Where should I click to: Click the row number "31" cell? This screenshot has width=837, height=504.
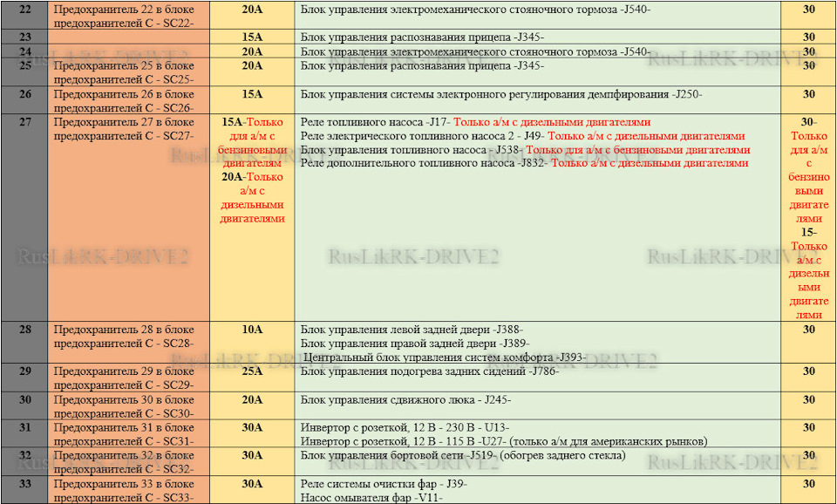pos(24,434)
